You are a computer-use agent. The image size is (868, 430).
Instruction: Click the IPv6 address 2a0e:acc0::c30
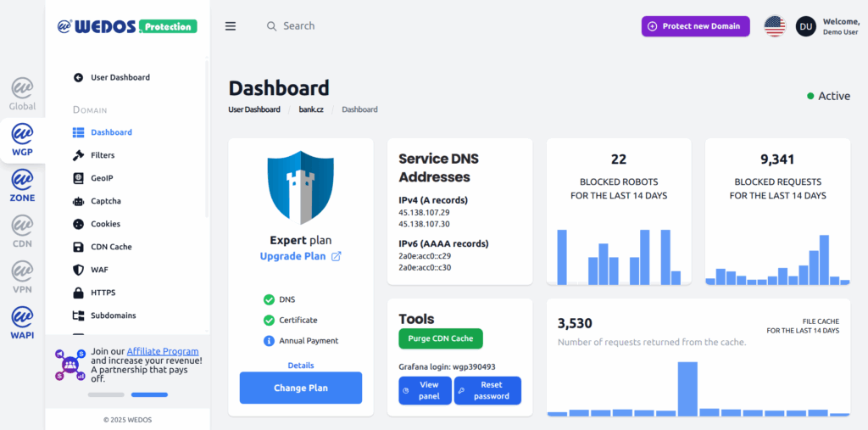coord(425,268)
